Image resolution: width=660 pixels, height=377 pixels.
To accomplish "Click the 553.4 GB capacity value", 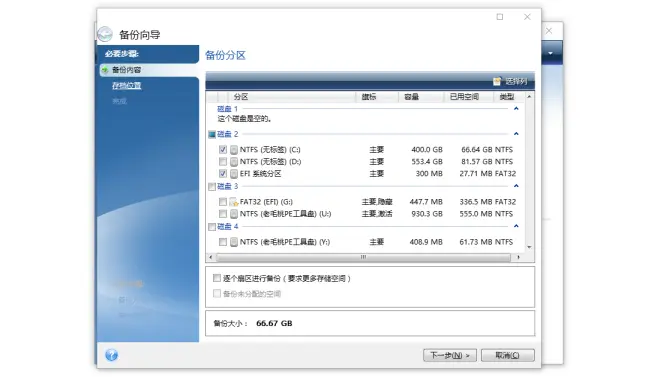I will coord(427,161).
